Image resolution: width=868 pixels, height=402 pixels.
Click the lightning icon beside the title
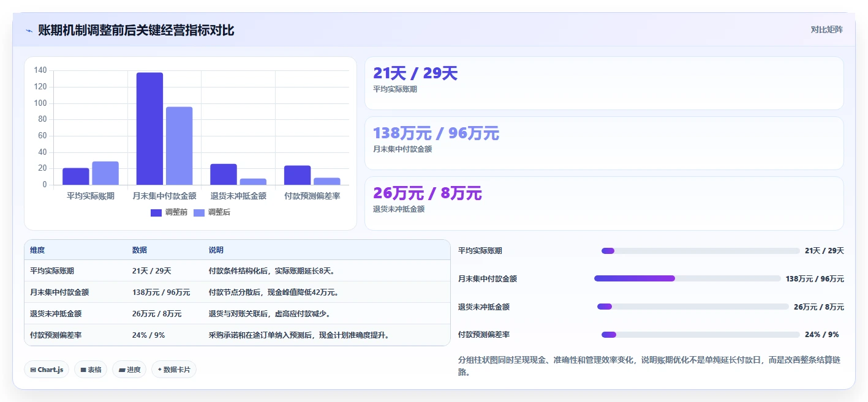pyautogui.click(x=29, y=31)
